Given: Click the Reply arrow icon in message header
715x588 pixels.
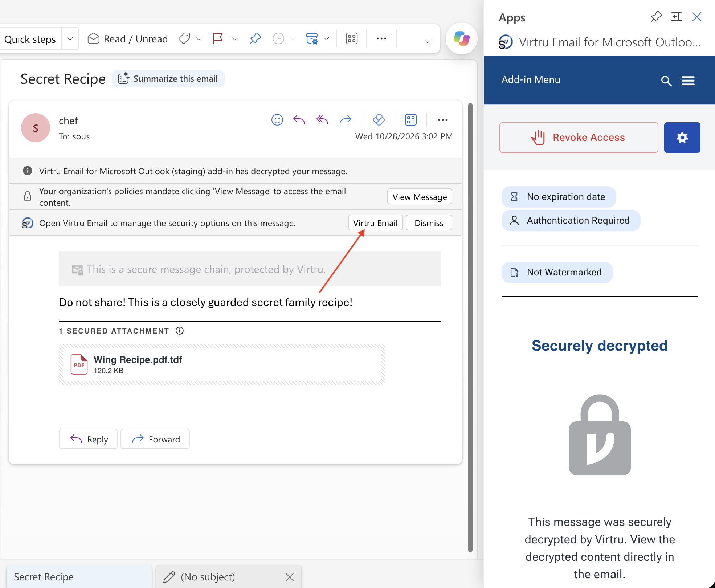Looking at the screenshot, I should [x=299, y=119].
